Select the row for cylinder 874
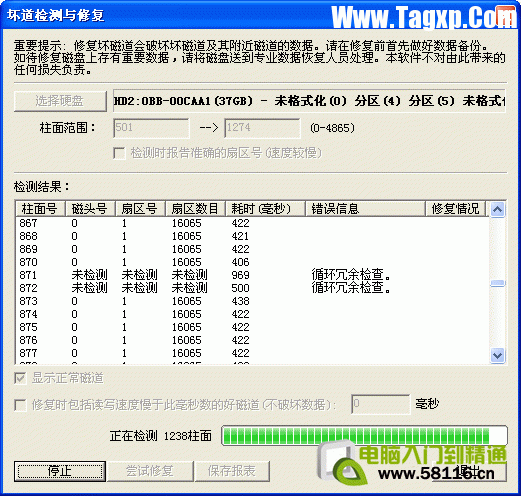This screenshot has height=496, width=521. tap(252, 314)
